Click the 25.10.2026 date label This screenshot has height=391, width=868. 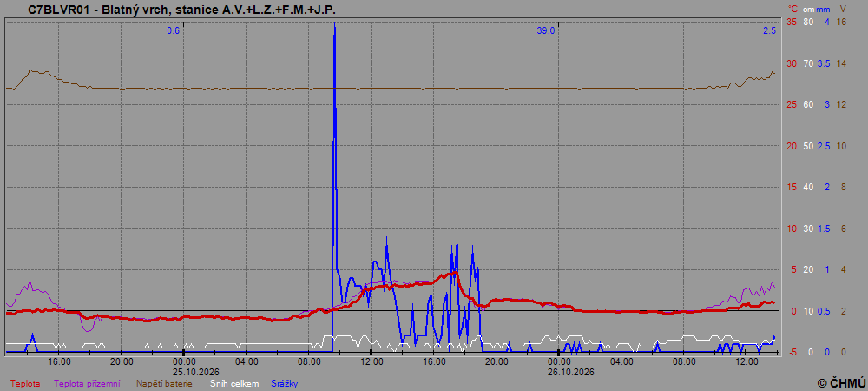(x=184, y=373)
